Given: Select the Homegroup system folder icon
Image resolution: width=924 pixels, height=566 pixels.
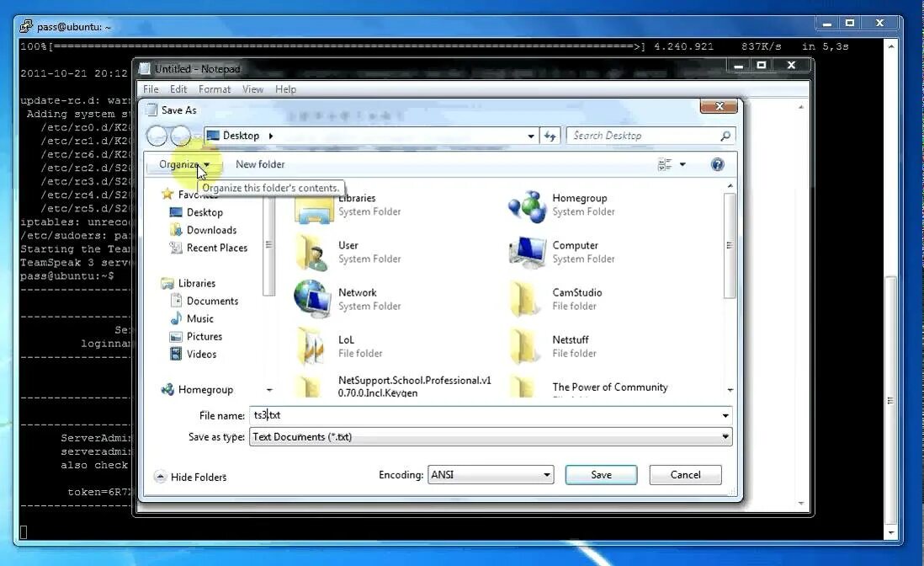Looking at the screenshot, I should click(528, 206).
